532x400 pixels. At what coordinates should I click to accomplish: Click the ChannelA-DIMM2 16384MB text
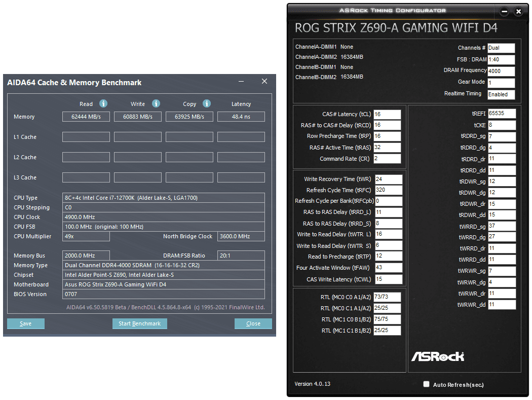coord(329,57)
